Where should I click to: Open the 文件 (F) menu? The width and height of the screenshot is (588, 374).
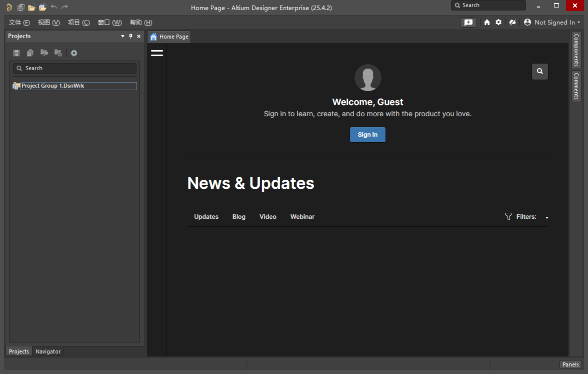pos(19,23)
